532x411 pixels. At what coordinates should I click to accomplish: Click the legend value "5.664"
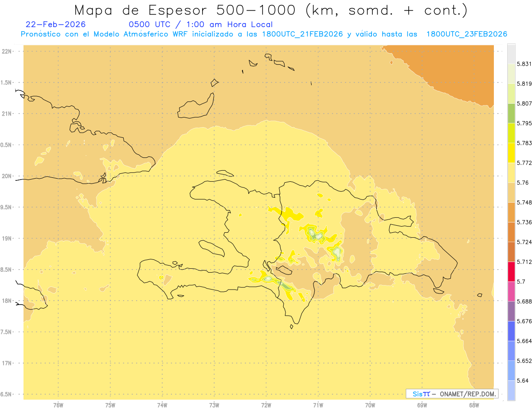(524, 341)
